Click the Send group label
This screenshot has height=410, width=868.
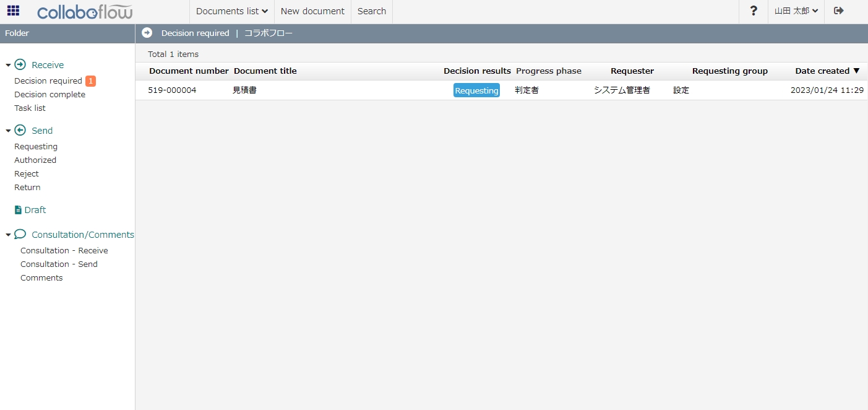click(x=42, y=131)
